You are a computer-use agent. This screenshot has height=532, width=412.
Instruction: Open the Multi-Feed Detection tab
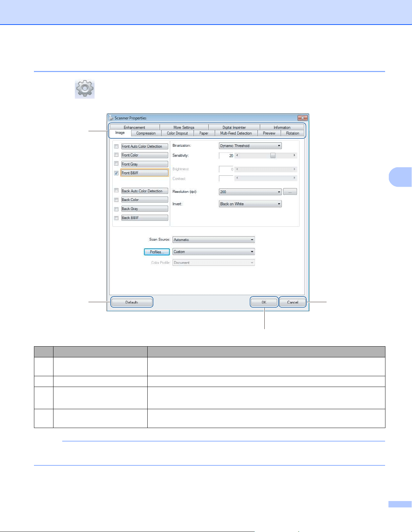pyautogui.click(x=236, y=133)
